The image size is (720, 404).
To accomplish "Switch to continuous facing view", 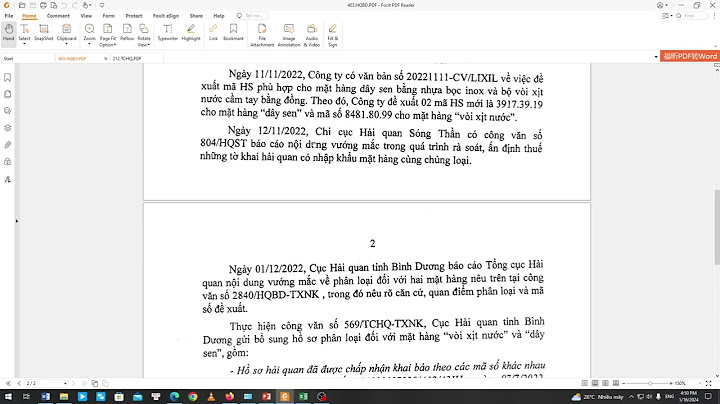I will (x=616, y=383).
